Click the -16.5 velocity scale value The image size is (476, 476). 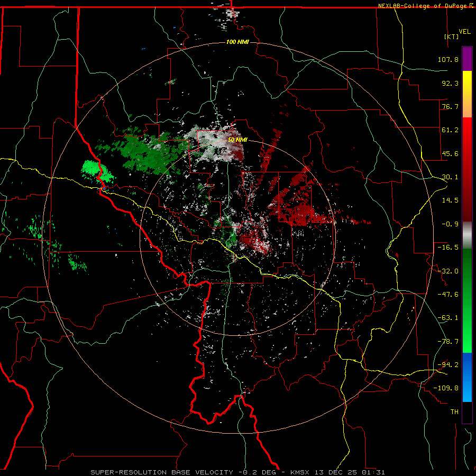(448, 248)
